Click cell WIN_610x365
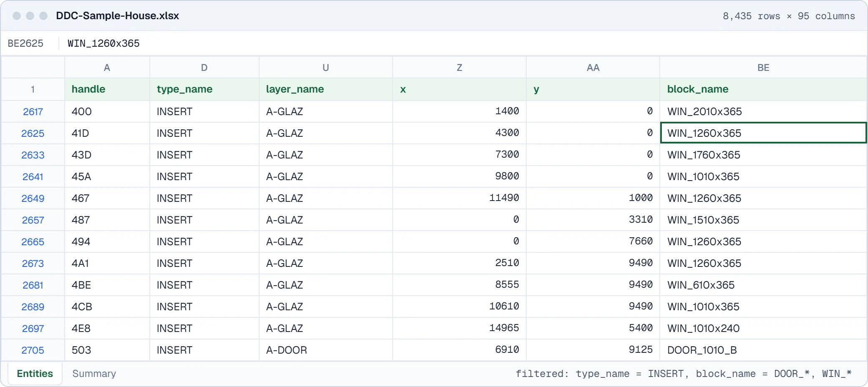The width and height of the screenshot is (868, 387). pyautogui.click(x=763, y=285)
